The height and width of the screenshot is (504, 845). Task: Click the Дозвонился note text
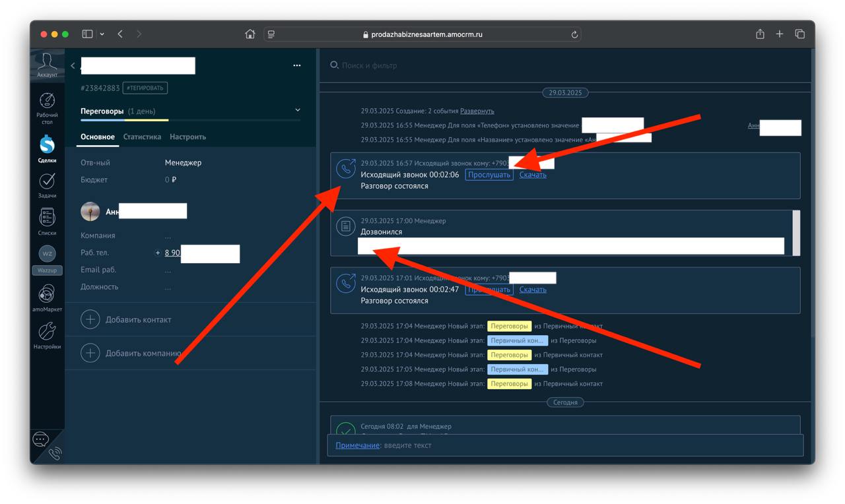click(381, 232)
